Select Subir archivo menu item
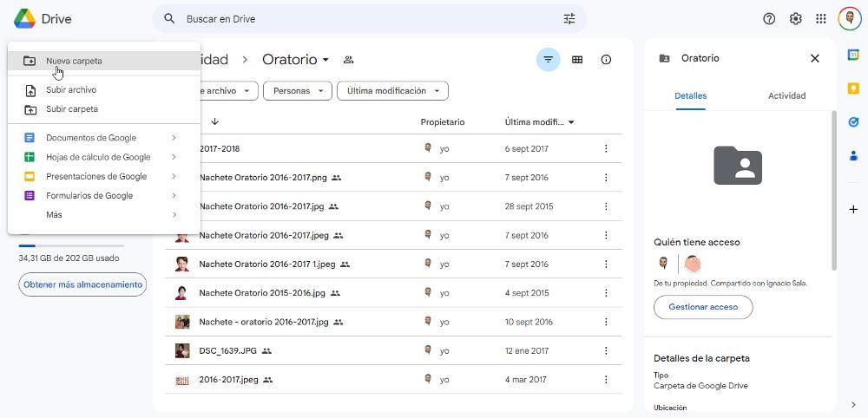Image resolution: width=868 pixels, height=418 pixels. point(104,89)
